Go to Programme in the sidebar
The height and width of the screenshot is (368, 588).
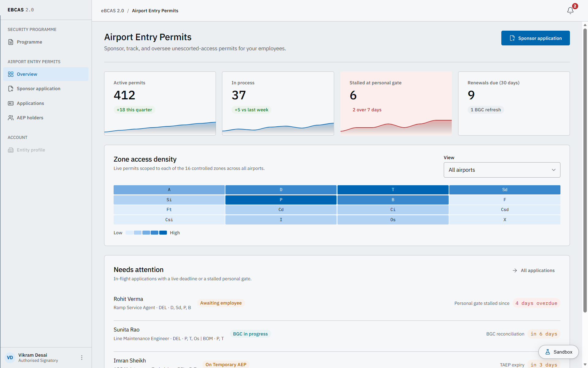[46, 42]
